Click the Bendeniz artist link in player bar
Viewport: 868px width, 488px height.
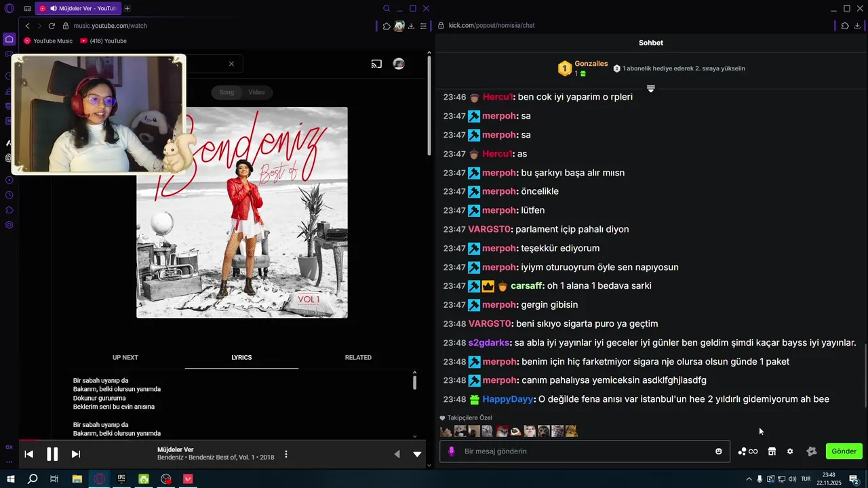pyautogui.click(x=170, y=457)
